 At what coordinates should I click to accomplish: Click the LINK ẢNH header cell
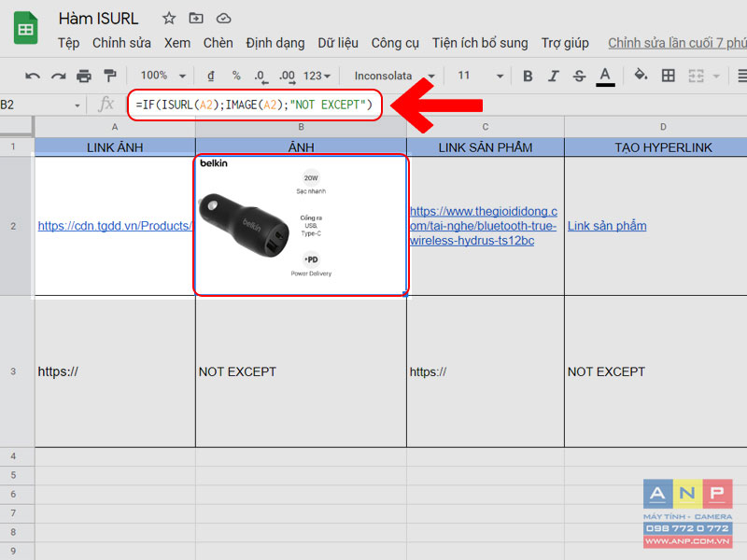coord(115,147)
